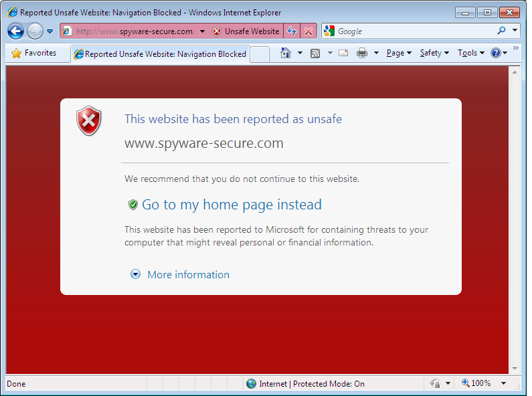Click the green shield icon beside home link
This screenshot has width=532, height=396.
click(x=133, y=205)
